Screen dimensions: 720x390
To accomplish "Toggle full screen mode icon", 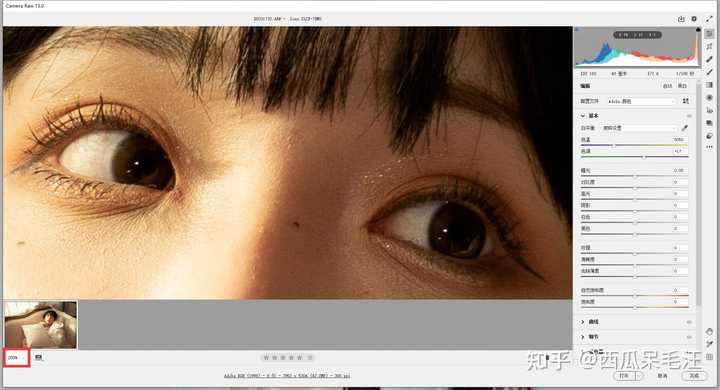I will (x=709, y=19).
